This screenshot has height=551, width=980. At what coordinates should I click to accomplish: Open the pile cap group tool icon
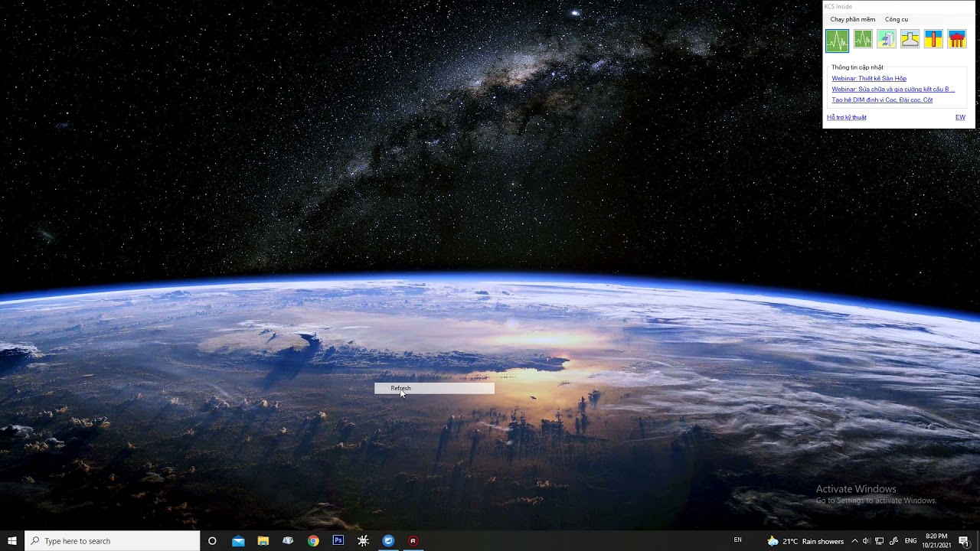coord(957,39)
